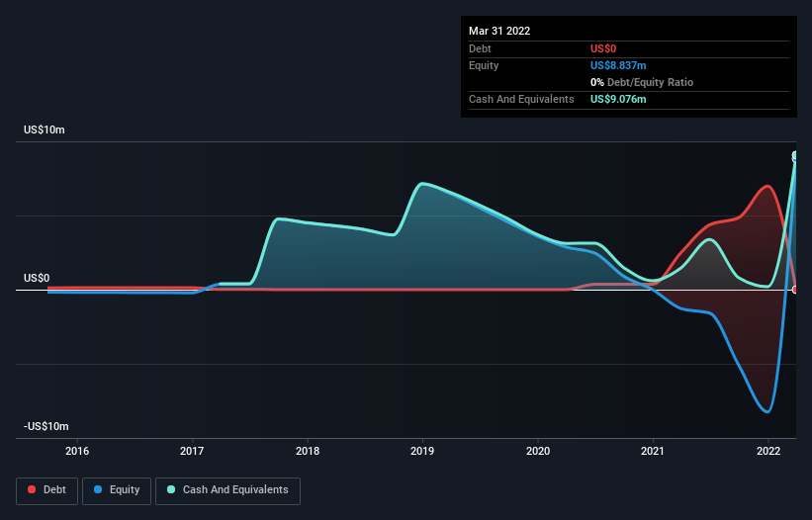This screenshot has height=520, width=812.
Task: Click the Equity row label in tooltip
Action: tap(484, 65)
